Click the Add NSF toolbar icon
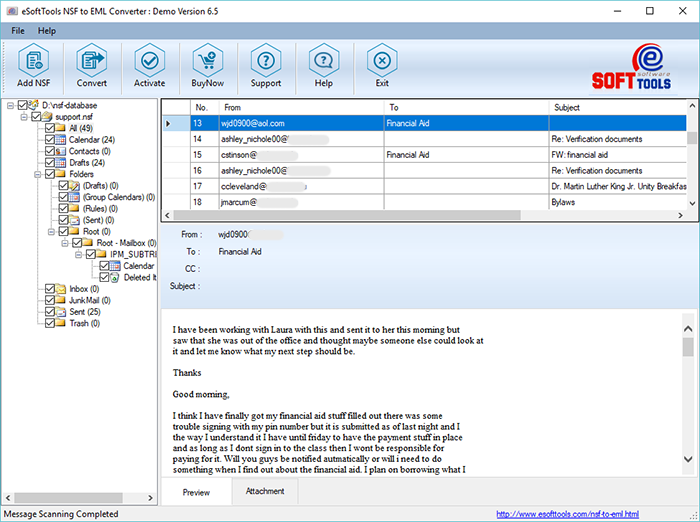 point(33,61)
